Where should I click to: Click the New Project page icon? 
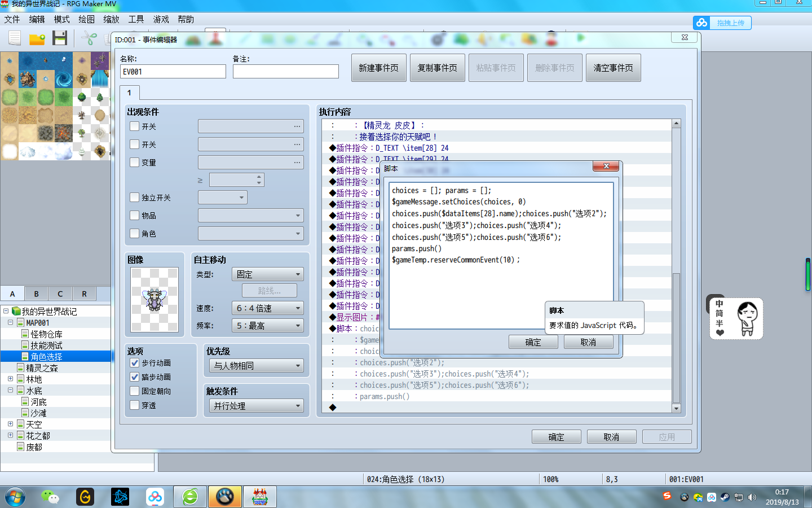coord(15,38)
